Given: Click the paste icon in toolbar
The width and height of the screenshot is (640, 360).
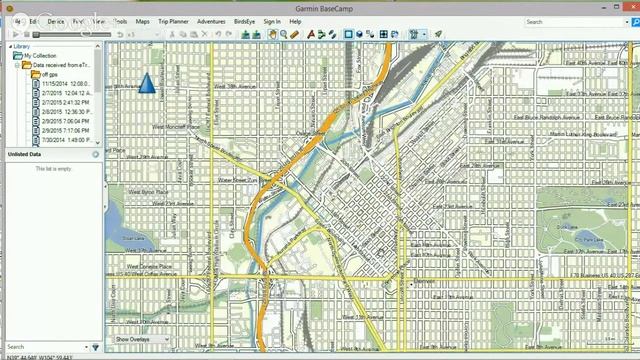Looking at the screenshot, I should coord(194,35).
